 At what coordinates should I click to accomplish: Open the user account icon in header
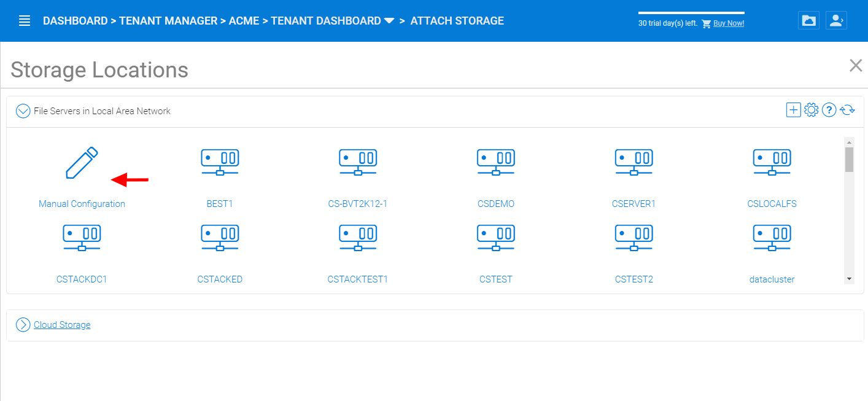pyautogui.click(x=835, y=20)
